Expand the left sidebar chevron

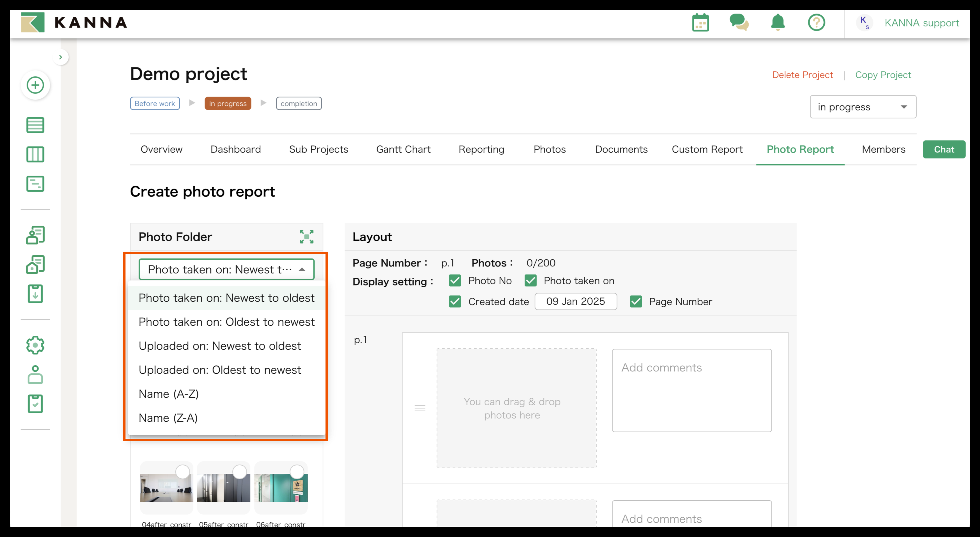tap(60, 57)
